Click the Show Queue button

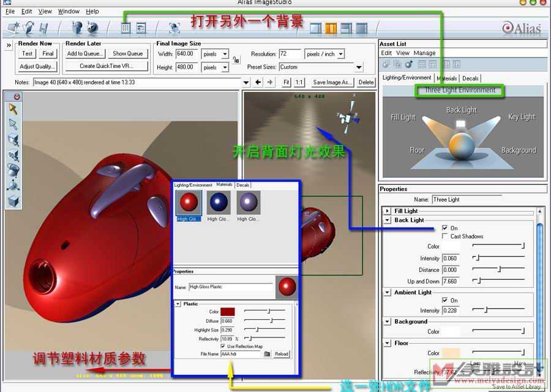click(x=127, y=53)
